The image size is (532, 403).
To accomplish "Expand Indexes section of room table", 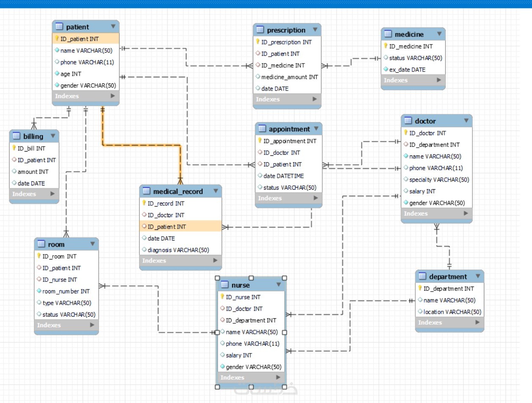I will tap(92, 325).
